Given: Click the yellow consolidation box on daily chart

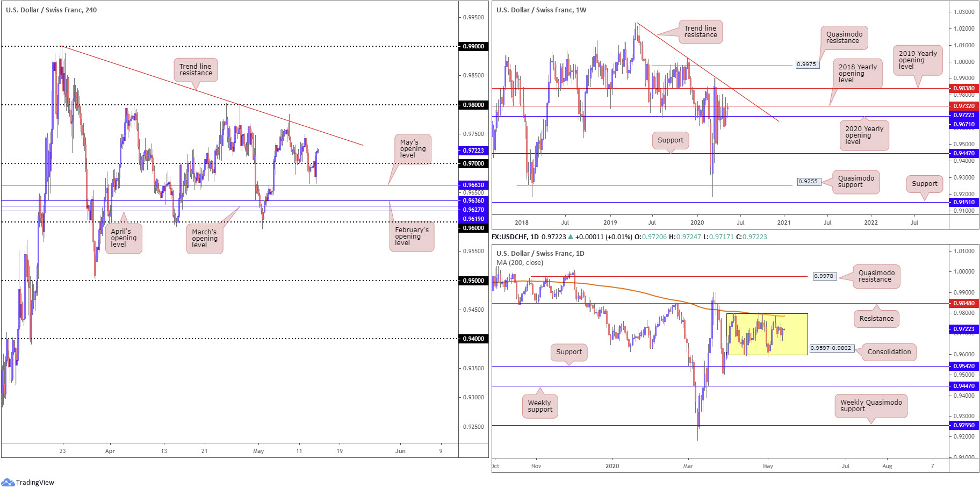Looking at the screenshot, I should [x=767, y=334].
